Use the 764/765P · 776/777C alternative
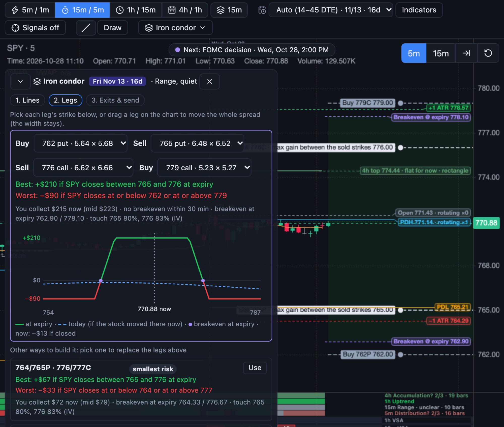 click(x=255, y=368)
